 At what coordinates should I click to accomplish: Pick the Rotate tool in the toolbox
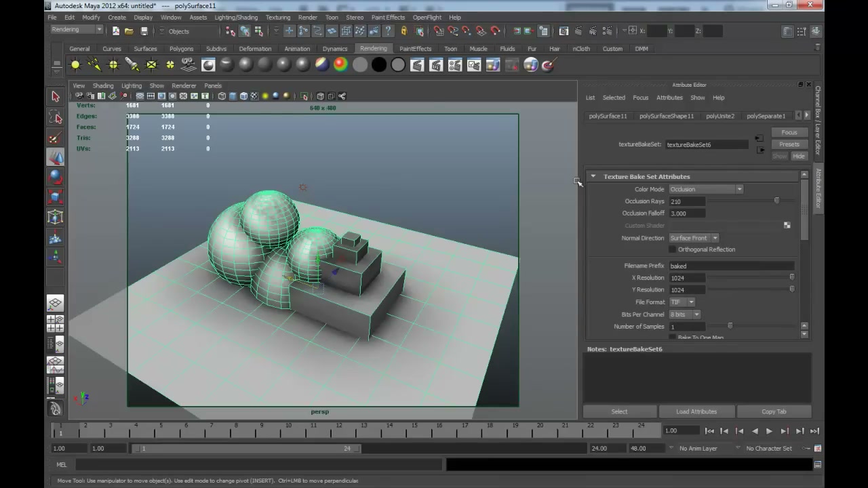56,177
